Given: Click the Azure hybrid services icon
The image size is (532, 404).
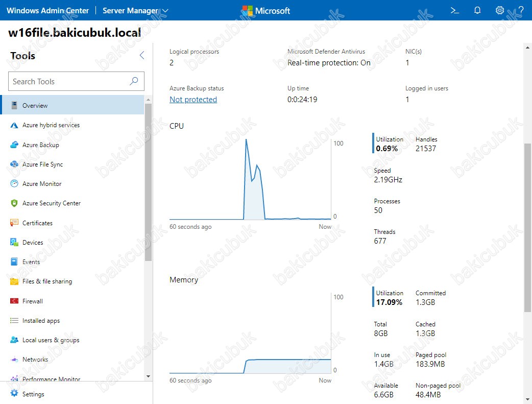Looking at the screenshot, I should pos(14,125).
